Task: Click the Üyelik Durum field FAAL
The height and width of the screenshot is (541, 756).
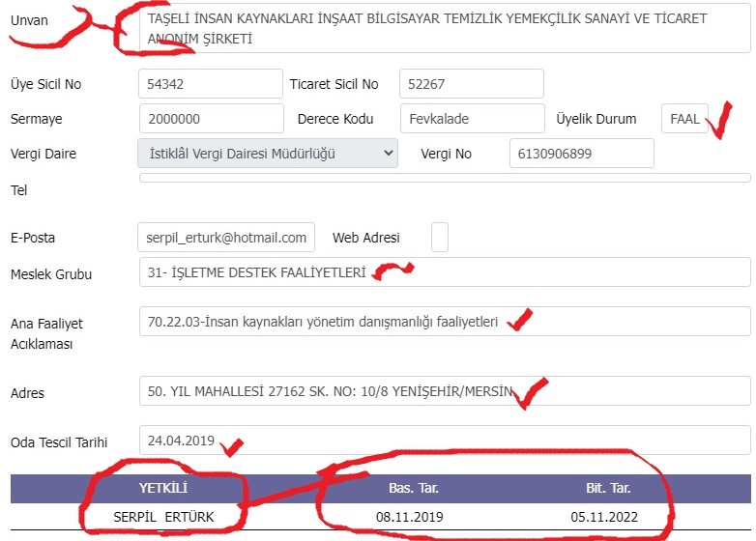Action: (684, 119)
